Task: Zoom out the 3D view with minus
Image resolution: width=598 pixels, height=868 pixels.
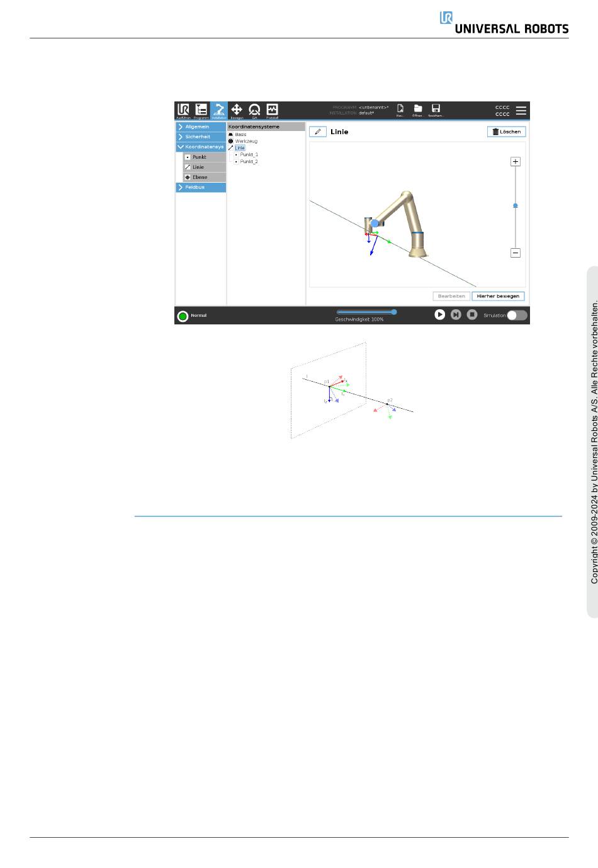Action: point(516,253)
